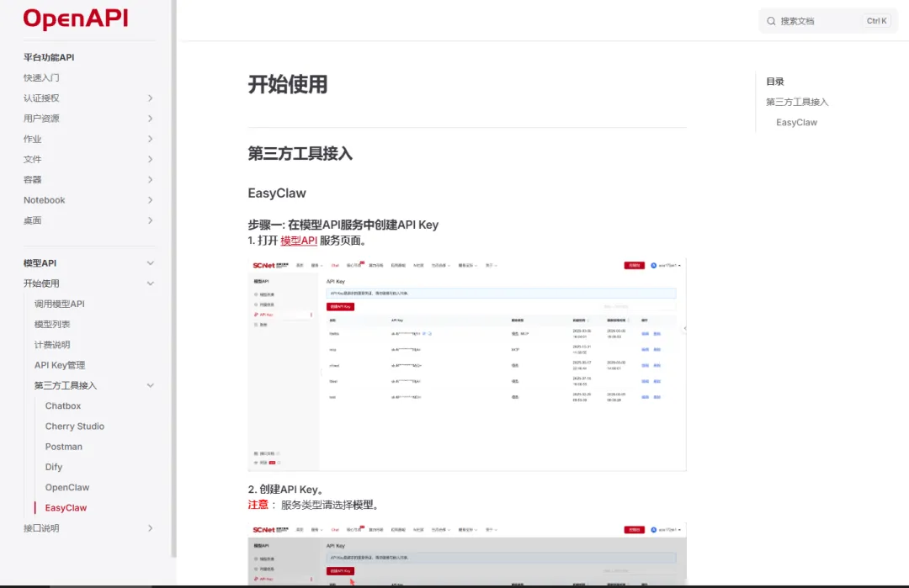Click the EasyClaw subsection heading
The height and width of the screenshot is (588, 909).
pyautogui.click(x=277, y=193)
